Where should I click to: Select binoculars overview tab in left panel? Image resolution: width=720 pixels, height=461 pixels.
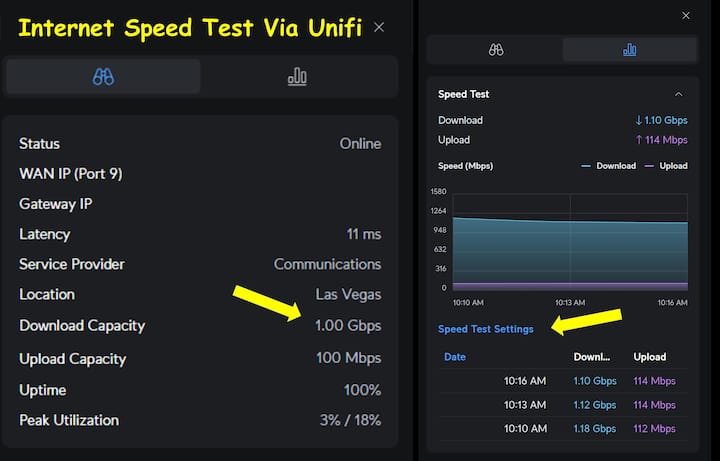(103, 77)
